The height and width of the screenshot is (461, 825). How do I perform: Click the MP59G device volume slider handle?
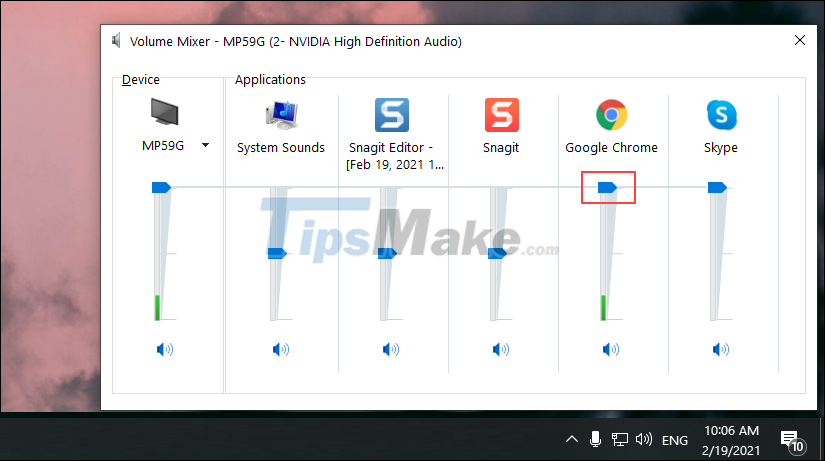[161, 187]
